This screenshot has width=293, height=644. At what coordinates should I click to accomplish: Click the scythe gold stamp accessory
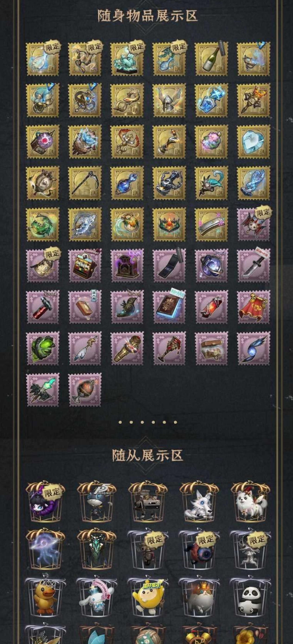click(x=85, y=183)
